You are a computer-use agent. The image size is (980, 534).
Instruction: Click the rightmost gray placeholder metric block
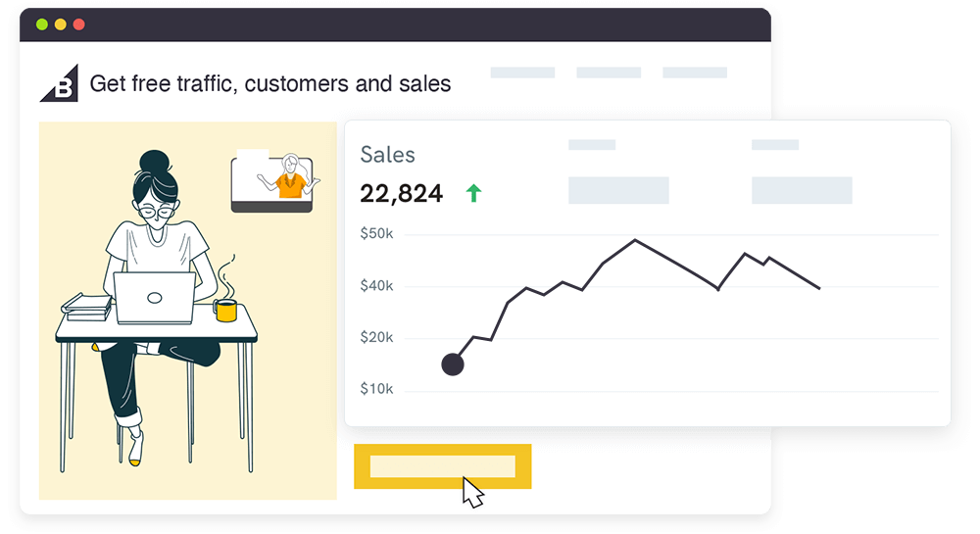point(802,190)
